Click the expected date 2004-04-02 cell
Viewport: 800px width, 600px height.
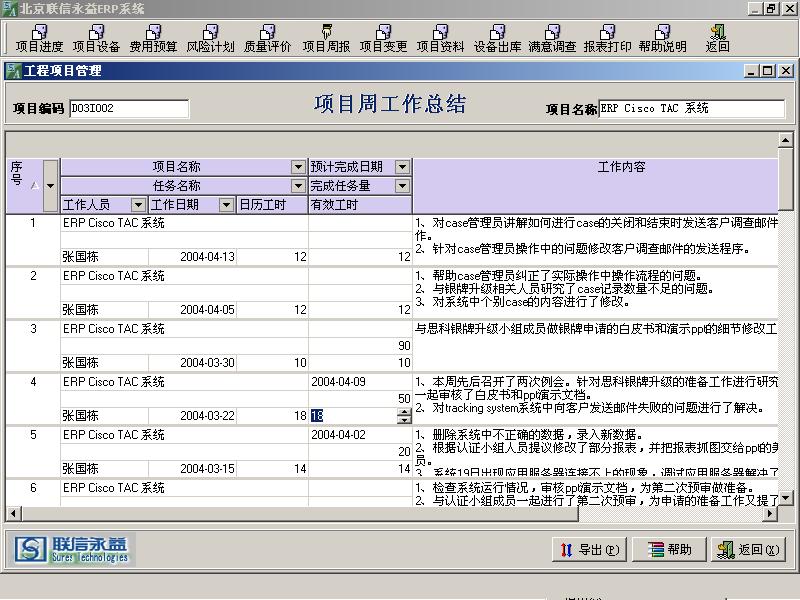(360, 435)
